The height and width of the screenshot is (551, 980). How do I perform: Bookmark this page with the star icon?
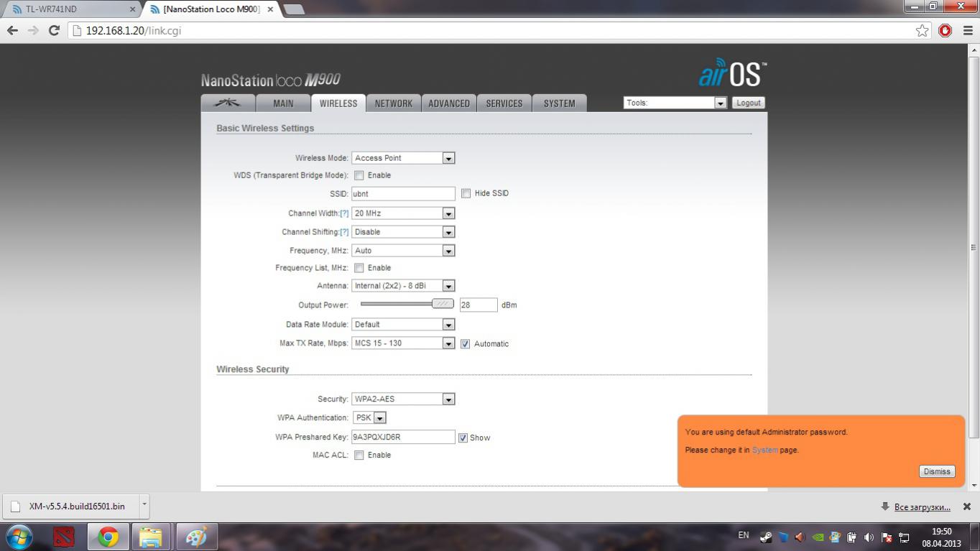tap(923, 30)
